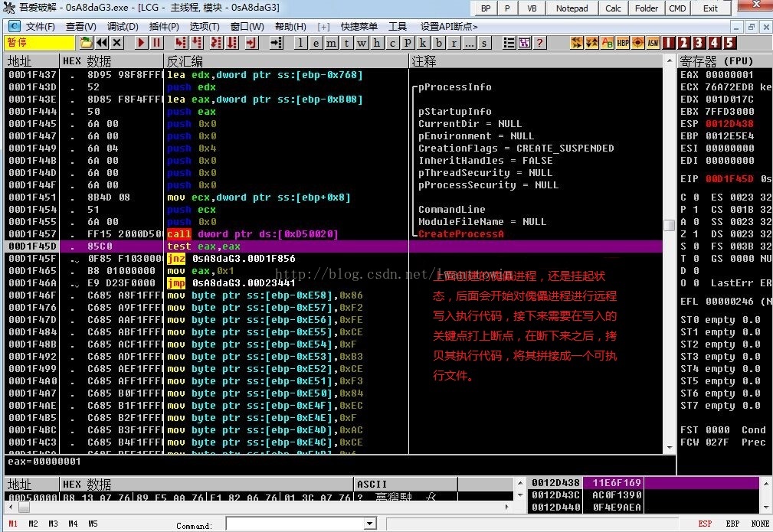Click into the Command input field

(295, 524)
